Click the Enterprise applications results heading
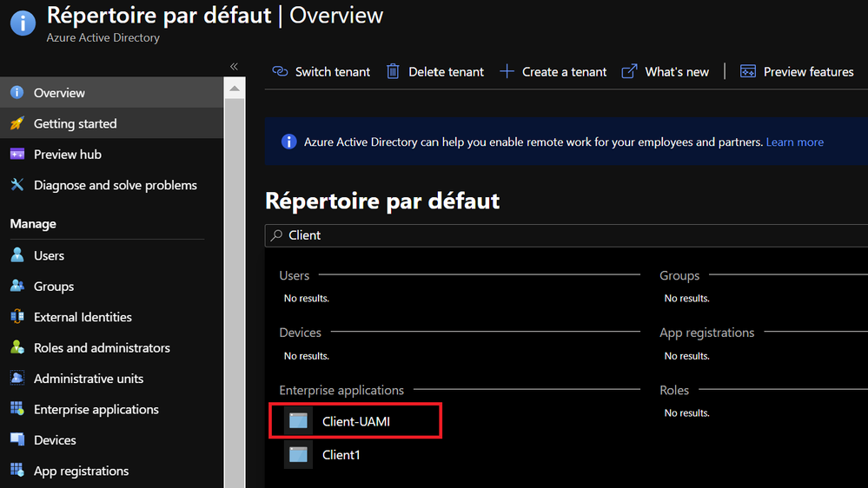Viewport: 868px width, 488px height. click(x=341, y=390)
